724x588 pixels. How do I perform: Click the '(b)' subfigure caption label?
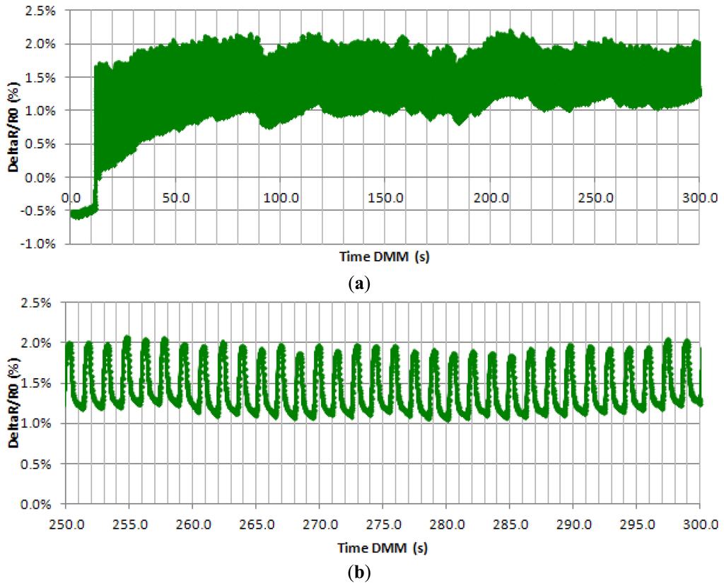361,572
